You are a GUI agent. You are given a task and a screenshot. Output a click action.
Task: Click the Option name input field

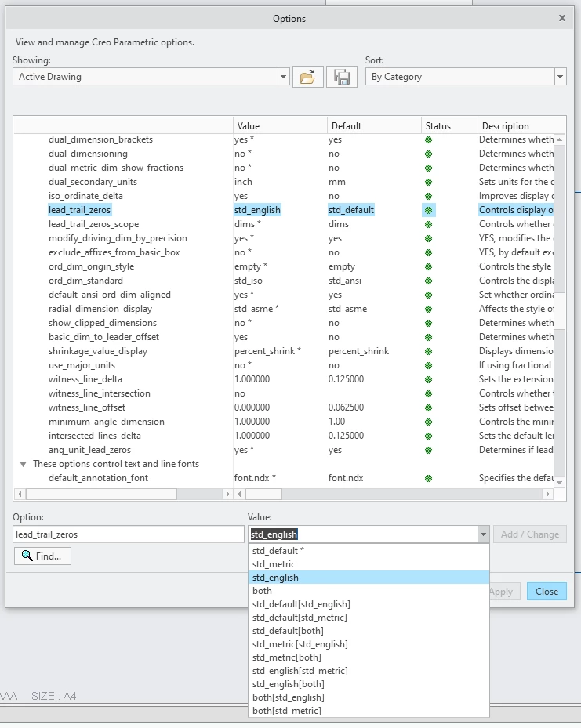[128, 534]
